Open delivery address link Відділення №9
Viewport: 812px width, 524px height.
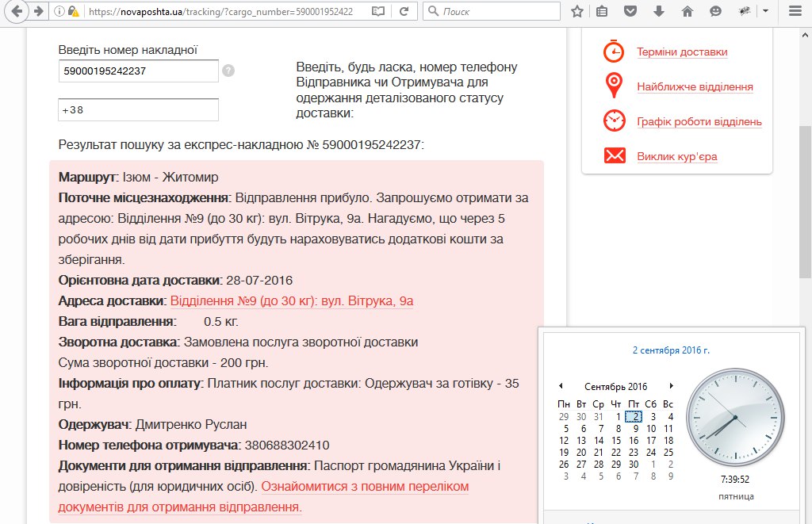(x=292, y=300)
